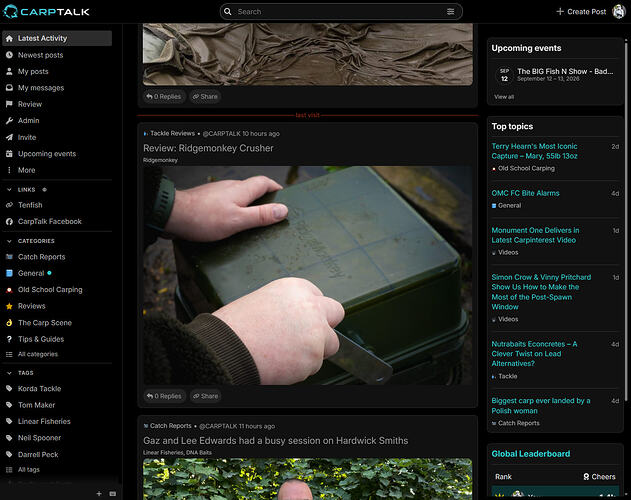631x500 pixels.
Task: Click the General category icon
Action: [9, 273]
